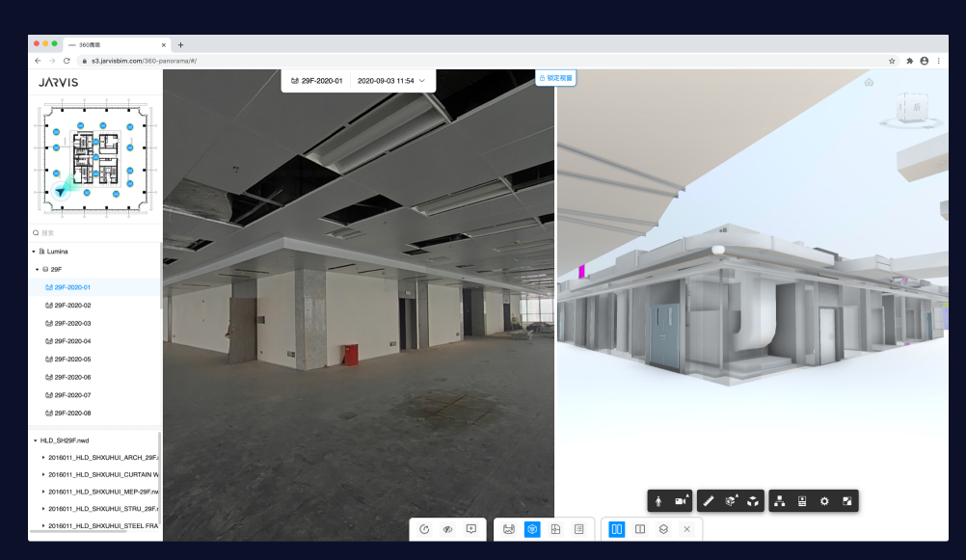Viewport: 966px width, 560px height.
Task: Open the model structure tree tool
Action: point(779,501)
